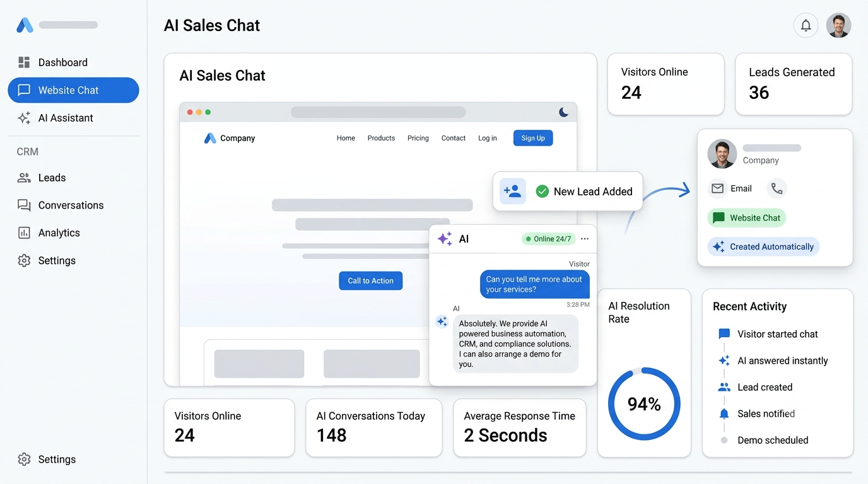Click the Online 24/7 status badge
The image size is (868, 484).
pos(548,239)
